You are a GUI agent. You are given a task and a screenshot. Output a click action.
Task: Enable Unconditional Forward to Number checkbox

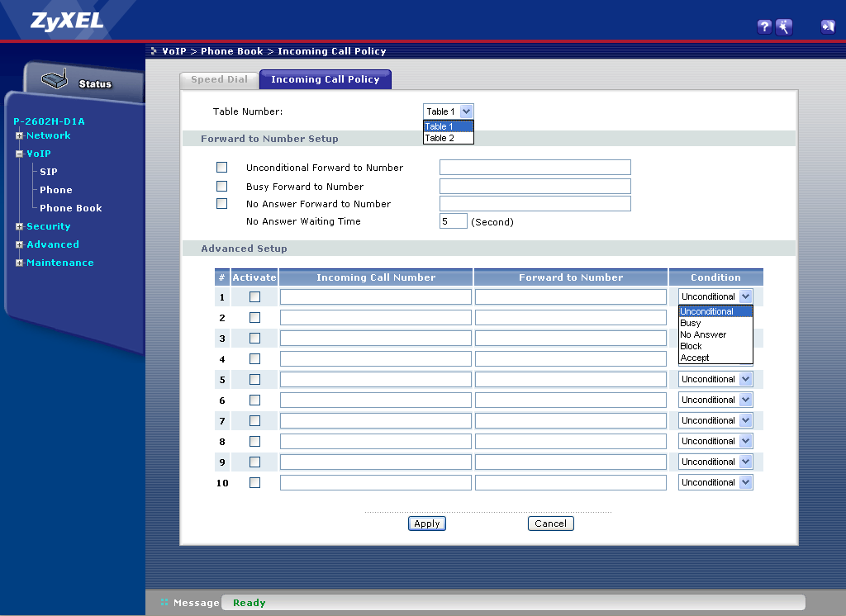tap(221, 168)
